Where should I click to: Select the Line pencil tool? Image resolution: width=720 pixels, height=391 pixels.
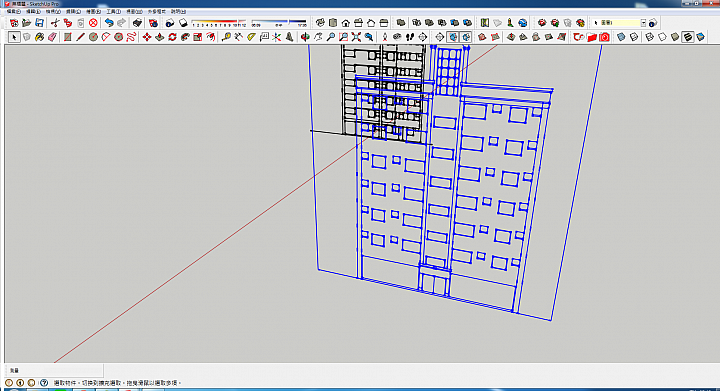tap(80, 37)
